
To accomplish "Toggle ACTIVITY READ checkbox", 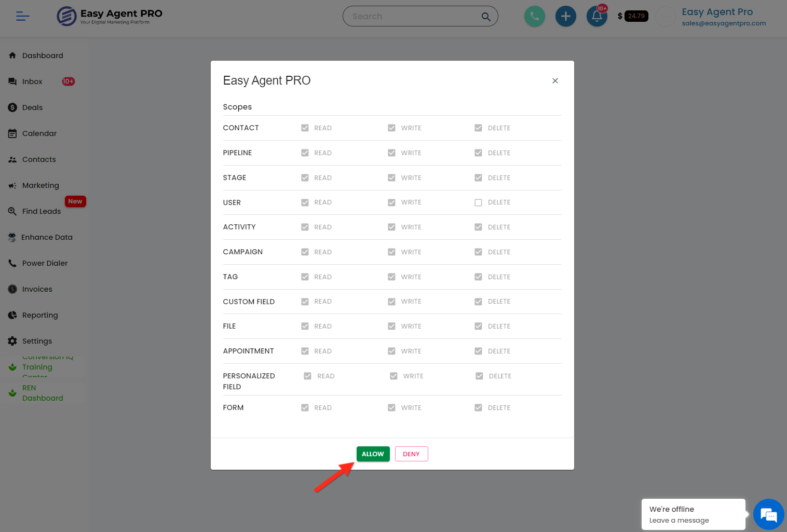I will click(305, 227).
